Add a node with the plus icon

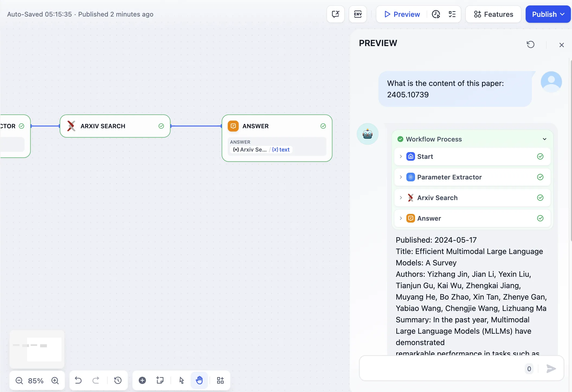142,380
